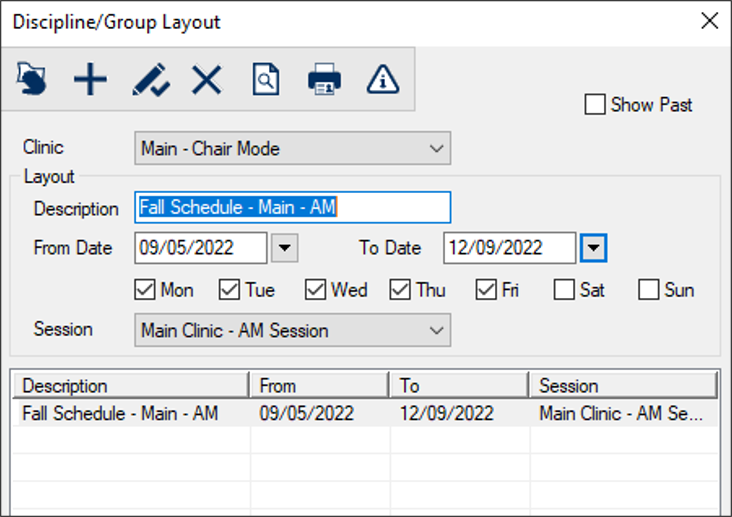Screen dimensions: 732x517
Task: Click the Session column header
Action: tap(623, 386)
